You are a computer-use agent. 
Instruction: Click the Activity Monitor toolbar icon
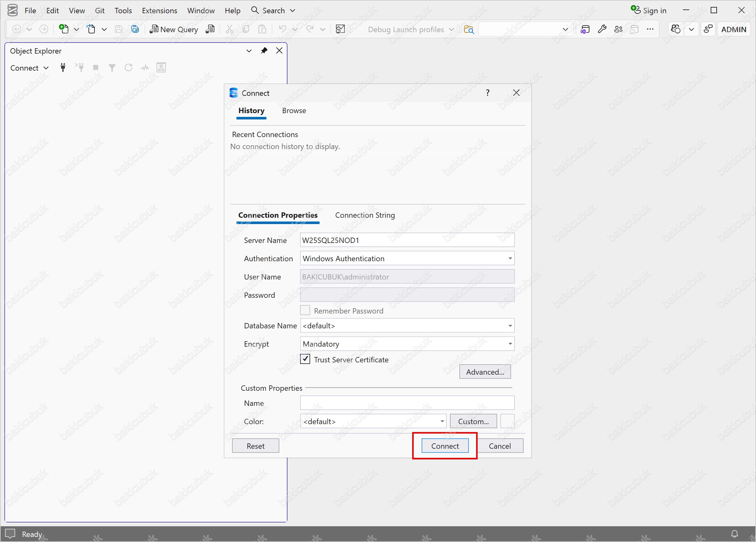point(340,29)
